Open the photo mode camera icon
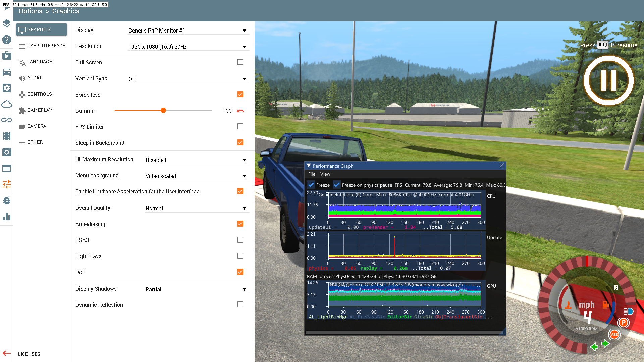 7,152
